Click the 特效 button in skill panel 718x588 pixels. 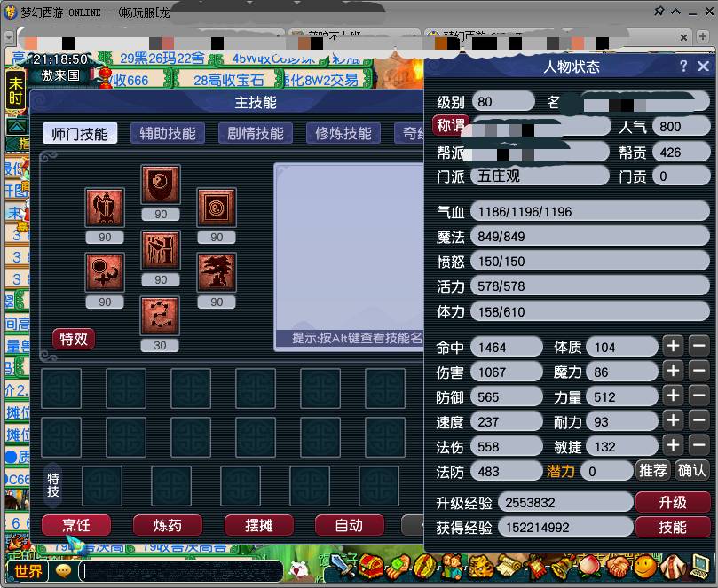pyautogui.click(x=74, y=339)
